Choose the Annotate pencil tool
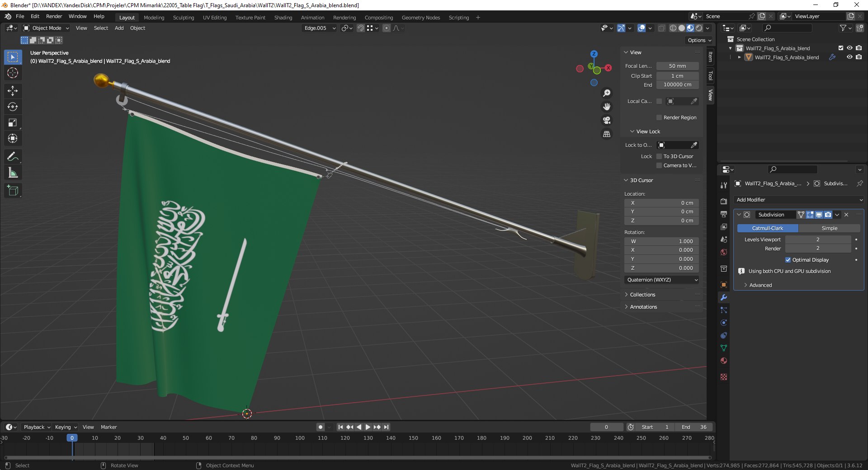The width and height of the screenshot is (868, 470). tap(13, 157)
